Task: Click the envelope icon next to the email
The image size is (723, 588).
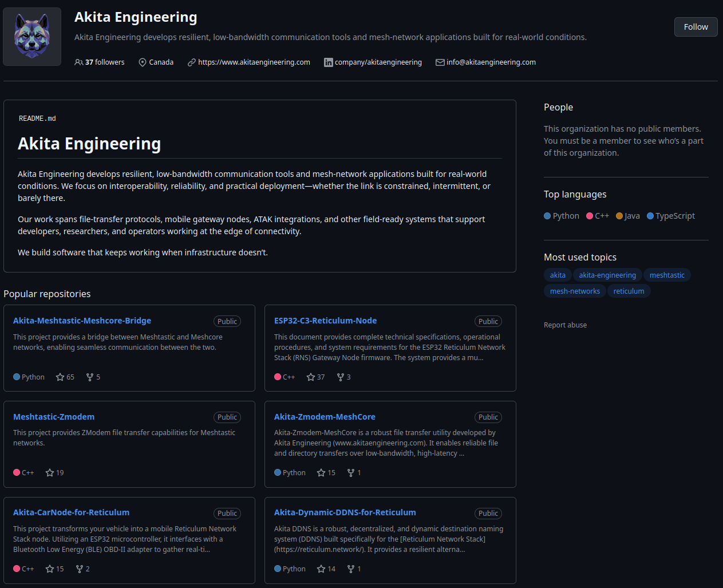Action: click(x=440, y=62)
